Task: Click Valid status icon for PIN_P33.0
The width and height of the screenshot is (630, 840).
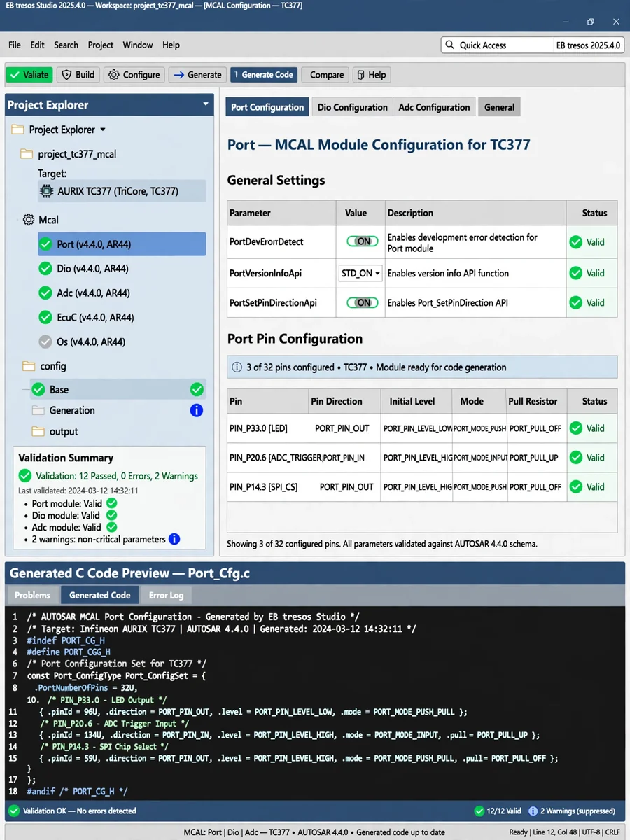Action: tap(576, 428)
